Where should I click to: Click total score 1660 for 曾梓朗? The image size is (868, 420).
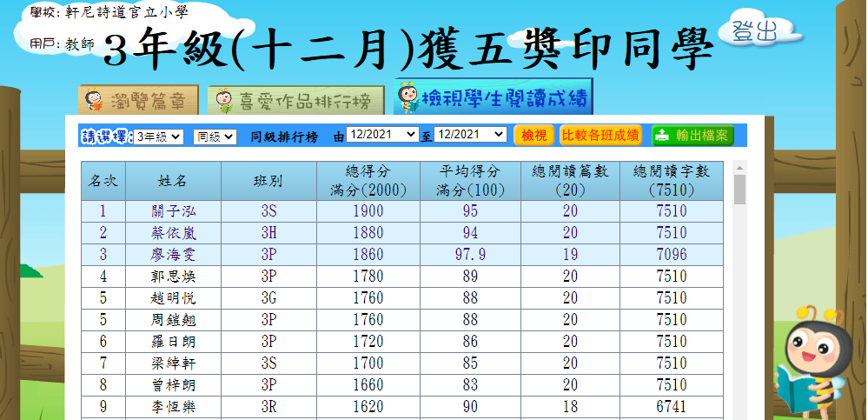pos(368,385)
